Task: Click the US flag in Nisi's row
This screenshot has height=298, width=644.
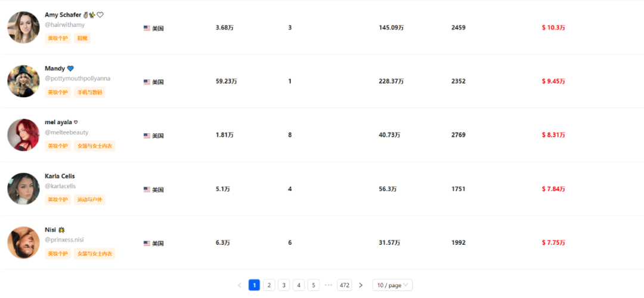Action: point(147,243)
